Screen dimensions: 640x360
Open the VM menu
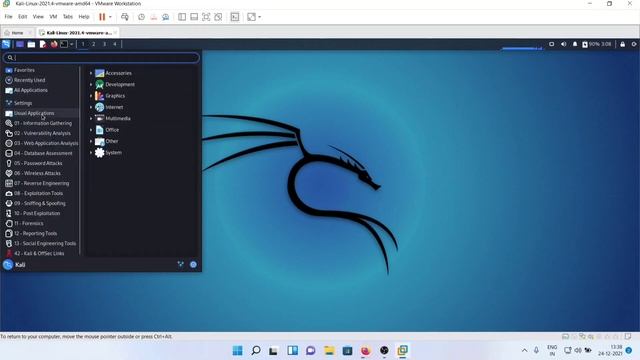[53, 17]
